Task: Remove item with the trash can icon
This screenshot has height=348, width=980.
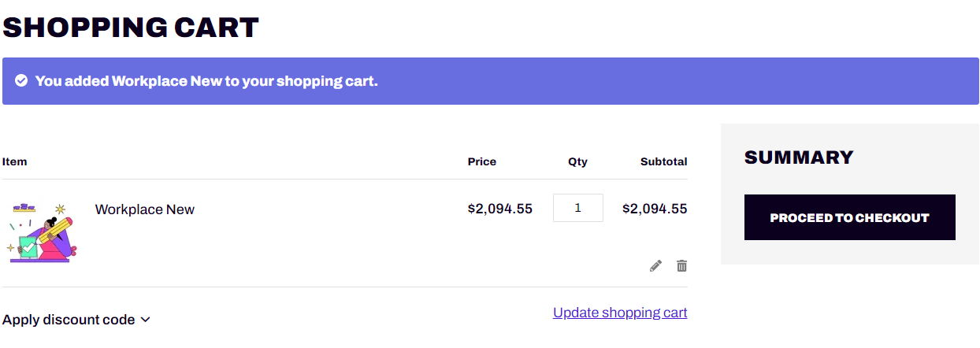Action: pyautogui.click(x=681, y=266)
